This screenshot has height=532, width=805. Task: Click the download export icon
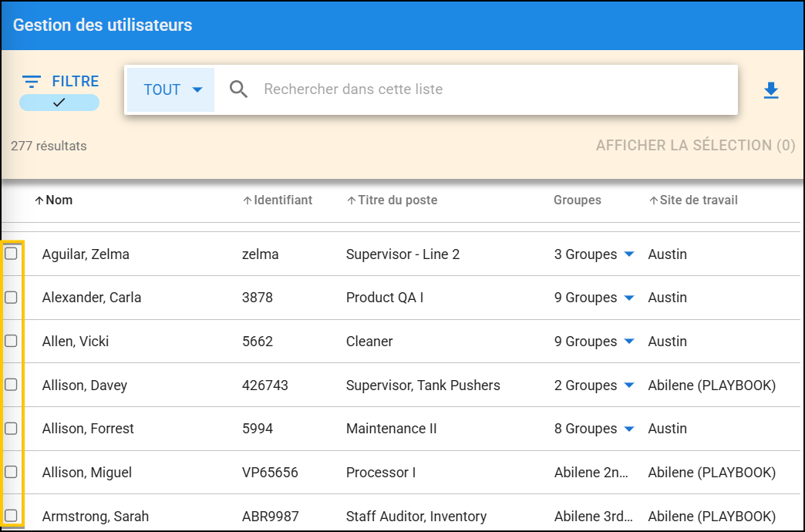click(x=771, y=90)
